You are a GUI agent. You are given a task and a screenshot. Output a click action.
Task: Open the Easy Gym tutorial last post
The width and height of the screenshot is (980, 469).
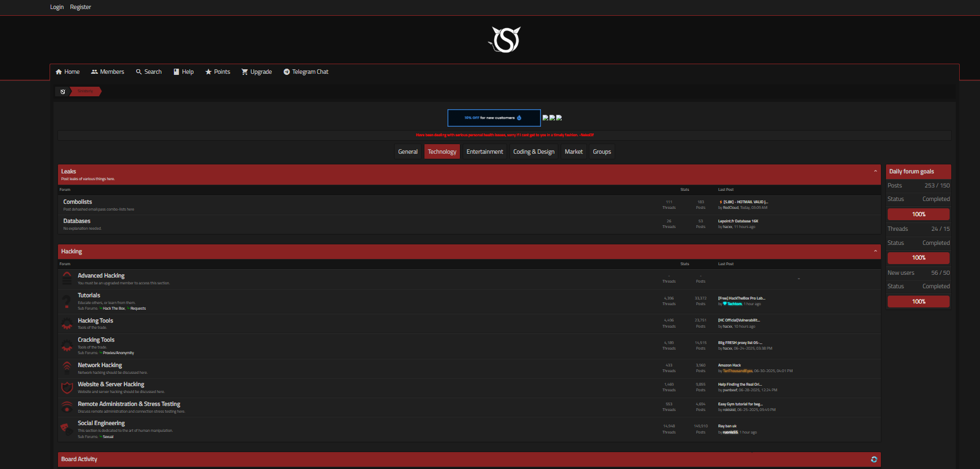coord(740,404)
